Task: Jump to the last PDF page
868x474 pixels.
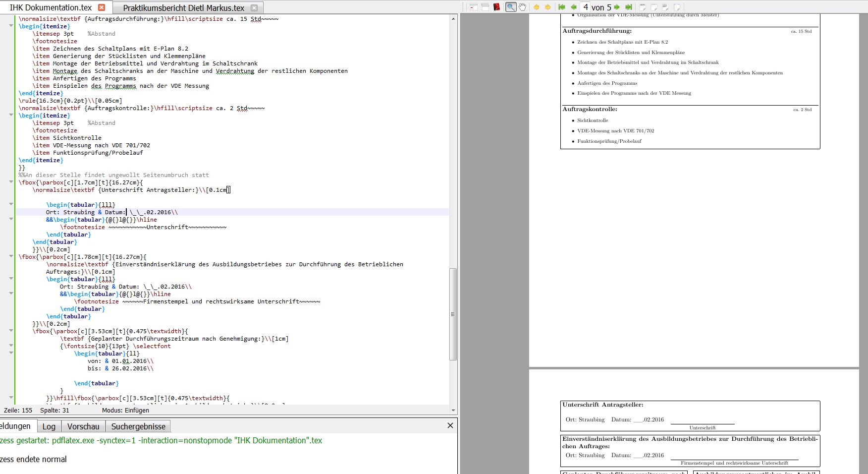Action: tap(627, 7)
